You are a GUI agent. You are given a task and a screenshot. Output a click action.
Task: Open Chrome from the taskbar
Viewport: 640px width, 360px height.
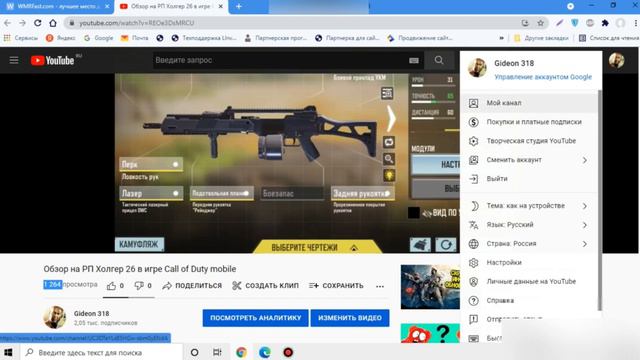click(241, 352)
